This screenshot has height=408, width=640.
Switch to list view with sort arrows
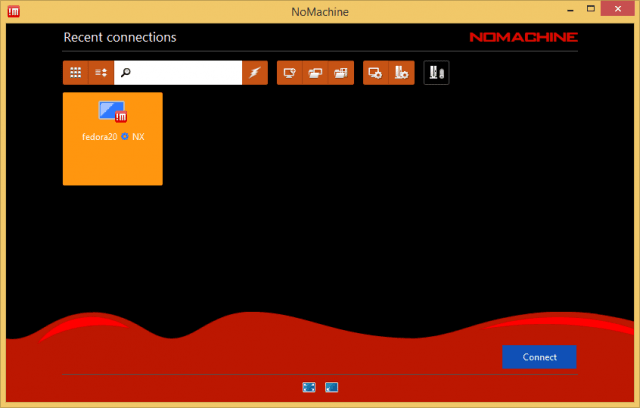(101, 73)
